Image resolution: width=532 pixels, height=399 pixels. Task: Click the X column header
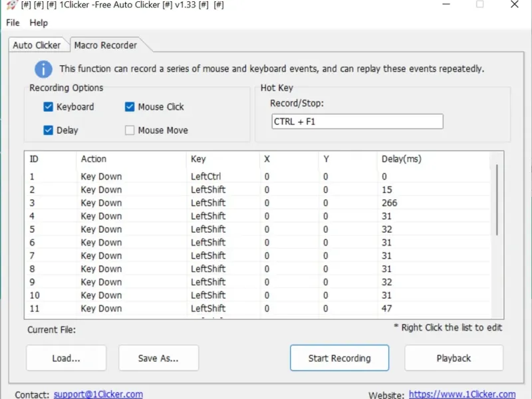289,159
